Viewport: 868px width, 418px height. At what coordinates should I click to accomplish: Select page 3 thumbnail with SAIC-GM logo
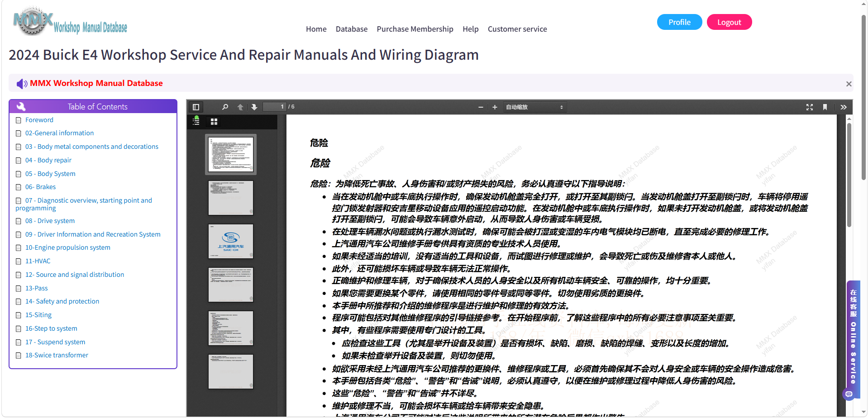[x=231, y=241]
